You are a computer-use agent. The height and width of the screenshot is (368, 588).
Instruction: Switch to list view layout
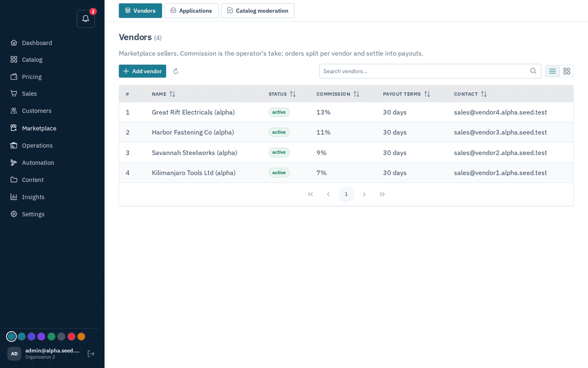(x=552, y=71)
